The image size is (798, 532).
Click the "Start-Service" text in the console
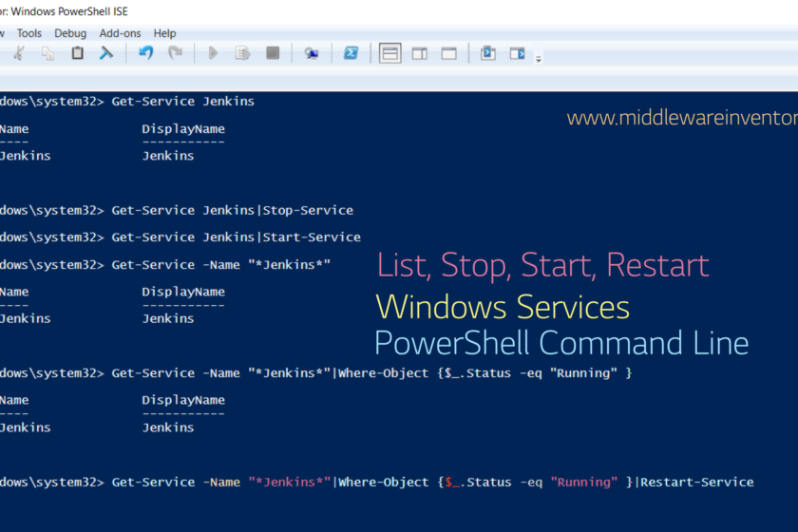312,237
